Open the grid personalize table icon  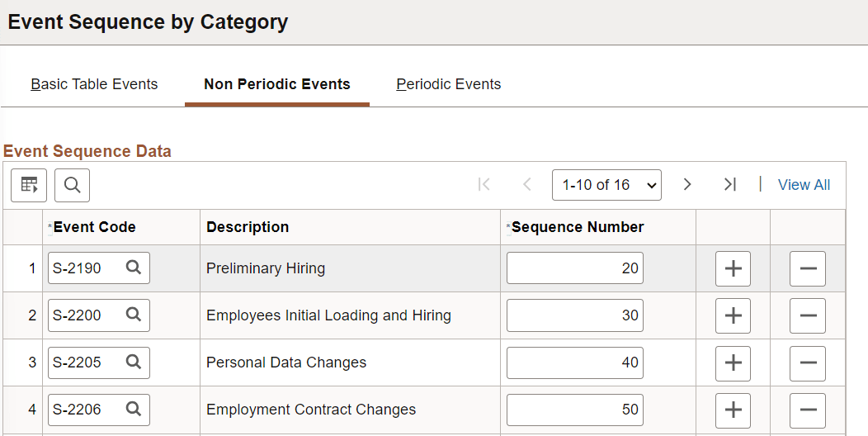coord(29,185)
